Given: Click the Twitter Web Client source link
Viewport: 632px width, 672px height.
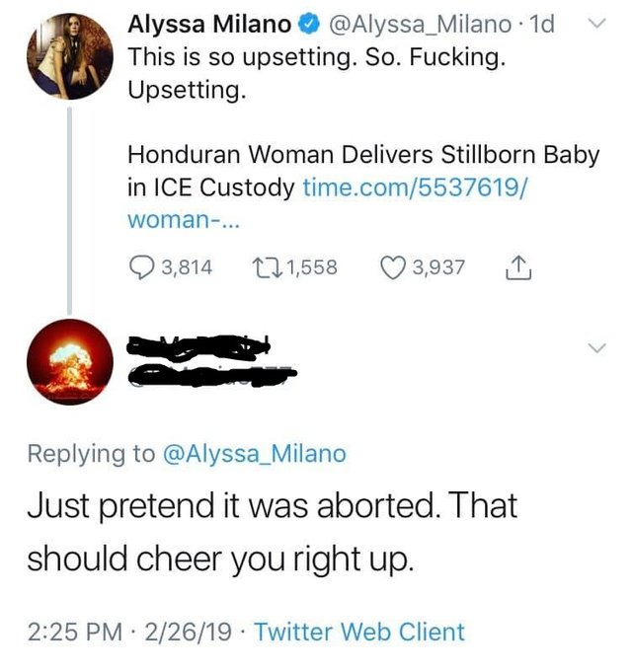Looking at the screenshot, I should pos(359,632).
